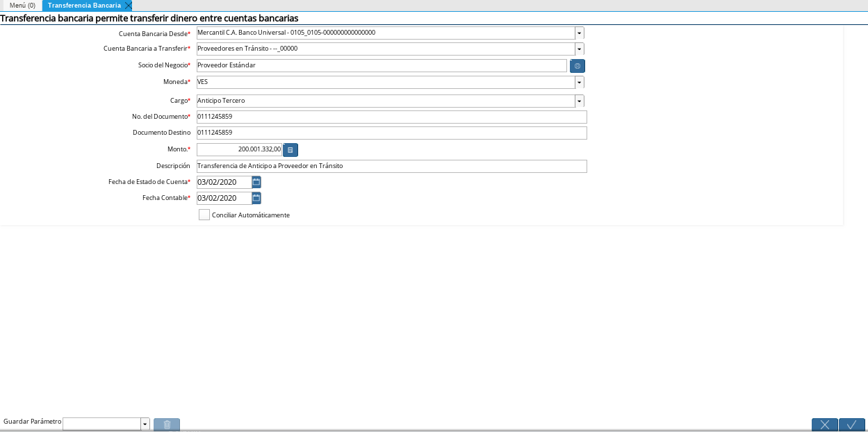Click the form title about transferir dinero

tap(149, 18)
